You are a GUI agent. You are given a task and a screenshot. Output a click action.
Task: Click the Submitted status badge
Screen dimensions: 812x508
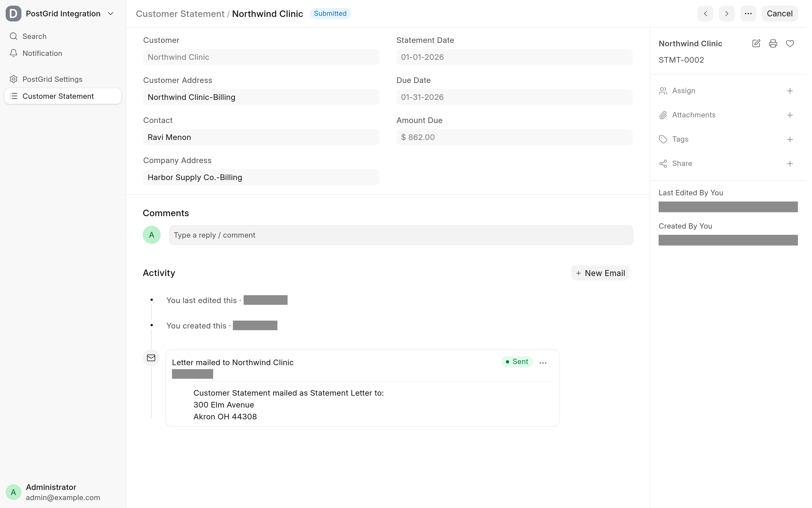330,14
